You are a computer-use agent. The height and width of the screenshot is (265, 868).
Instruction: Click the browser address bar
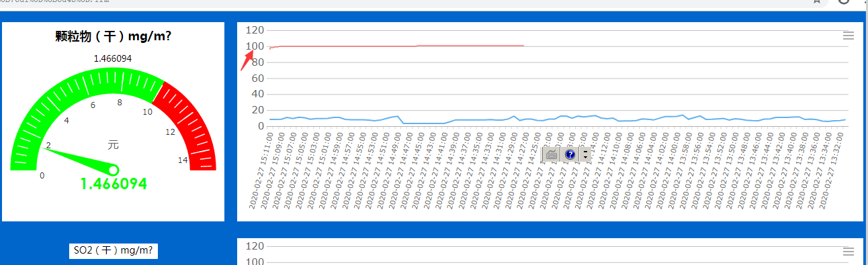click(403, 2)
